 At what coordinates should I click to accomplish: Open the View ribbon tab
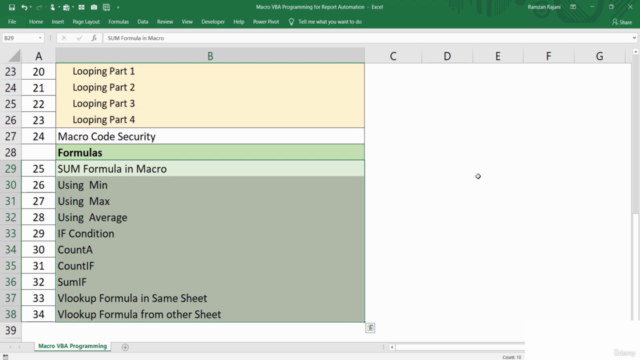click(x=187, y=22)
